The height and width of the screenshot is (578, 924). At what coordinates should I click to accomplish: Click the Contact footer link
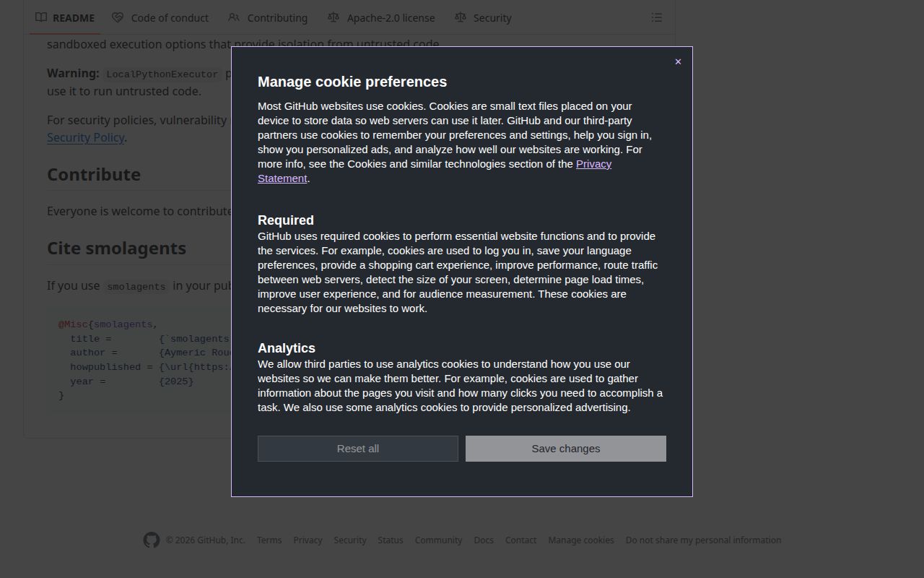point(520,540)
